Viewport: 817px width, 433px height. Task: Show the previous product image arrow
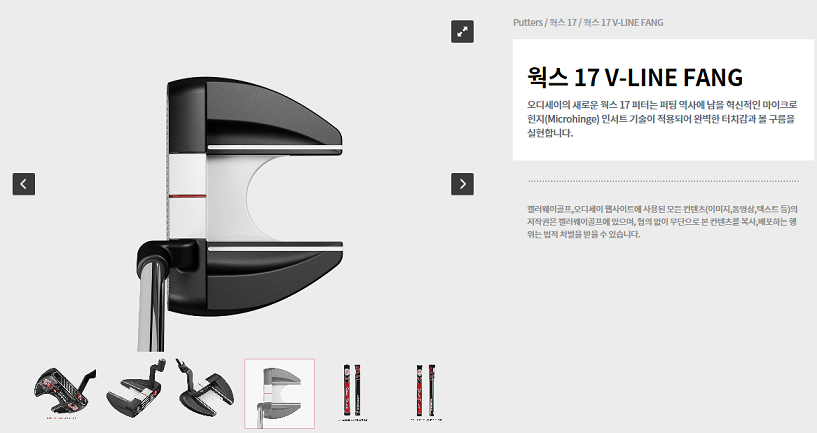pyautogui.click(x=24, y=184)
